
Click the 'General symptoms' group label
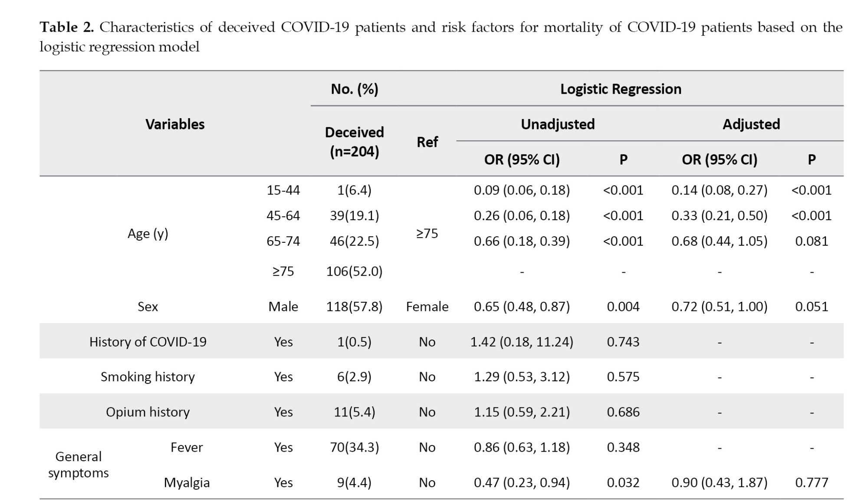[78, 464]
